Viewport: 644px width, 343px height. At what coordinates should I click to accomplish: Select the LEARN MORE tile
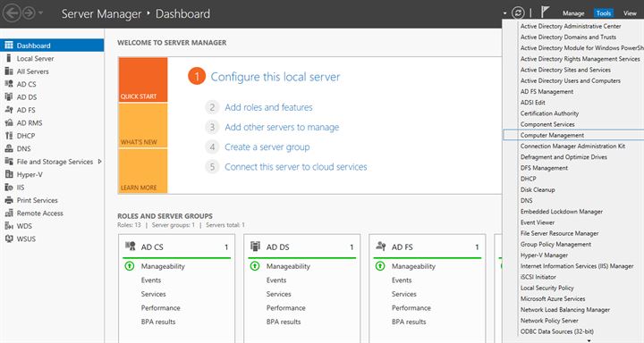[x=143, y=171]
